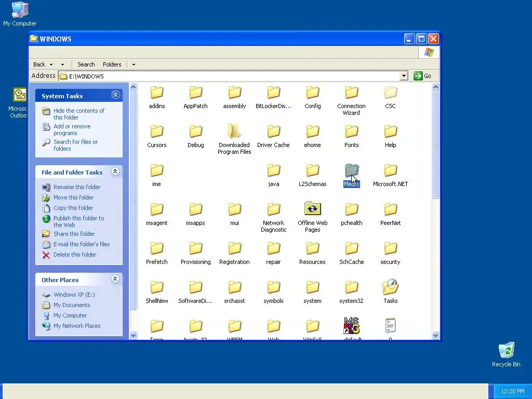Select the system32 folder
This screenshot has width=532, height=399.
351,292
